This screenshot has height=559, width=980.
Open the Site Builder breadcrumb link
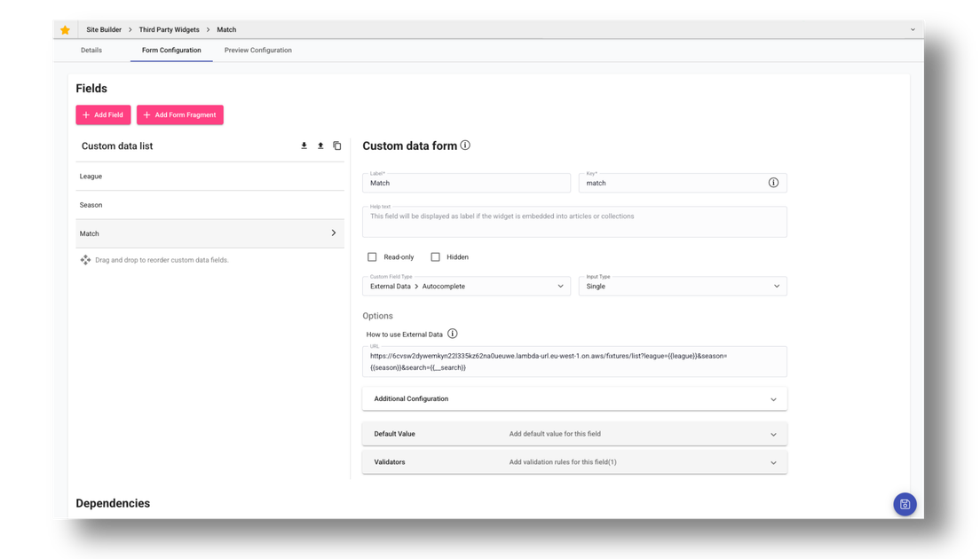(x=103, y=28)
